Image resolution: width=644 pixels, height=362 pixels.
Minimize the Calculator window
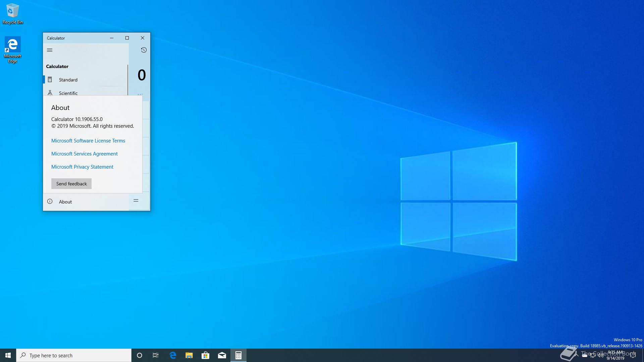(112, 38)
